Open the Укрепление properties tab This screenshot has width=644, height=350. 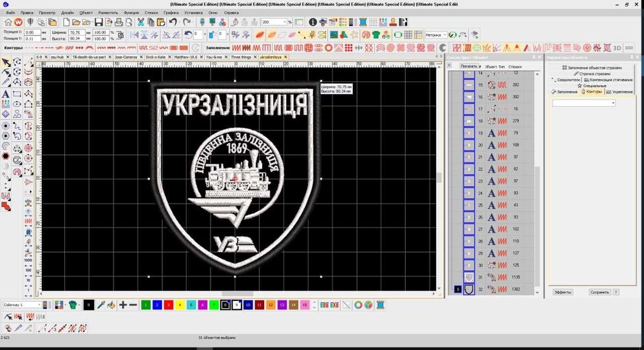tap(620, 92)
